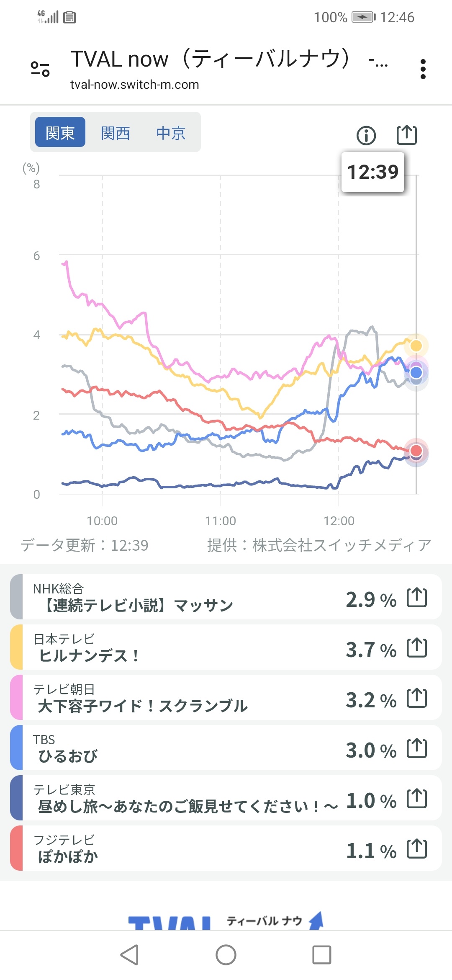The image size is (452, 980).
Task: Share the TBS ひるおび rating
Action: point(417,748)
